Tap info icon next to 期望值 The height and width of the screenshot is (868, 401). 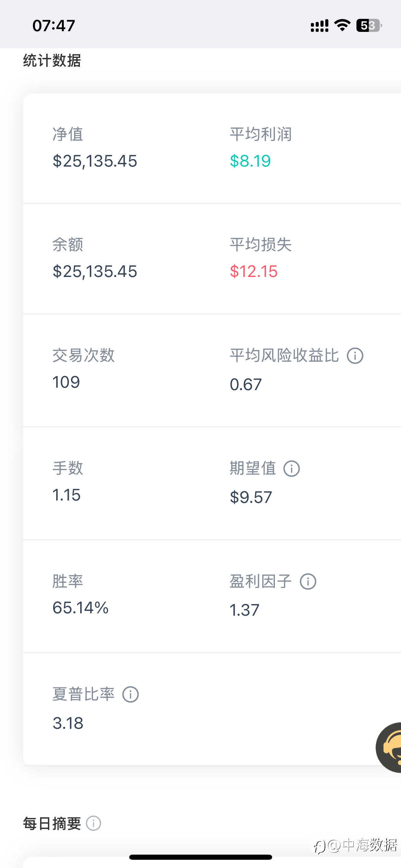pyautogui.click(x=292, y=469)
